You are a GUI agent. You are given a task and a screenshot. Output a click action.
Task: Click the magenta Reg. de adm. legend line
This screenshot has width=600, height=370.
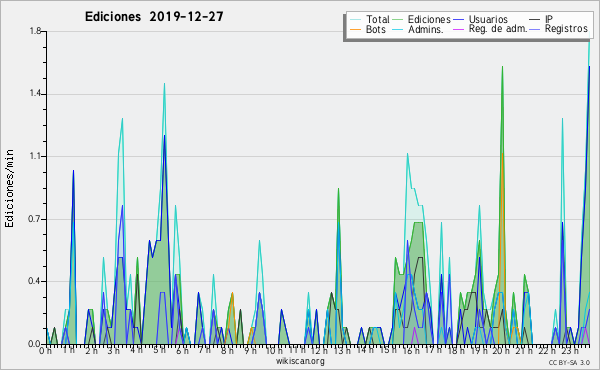[x=458, y=29]
